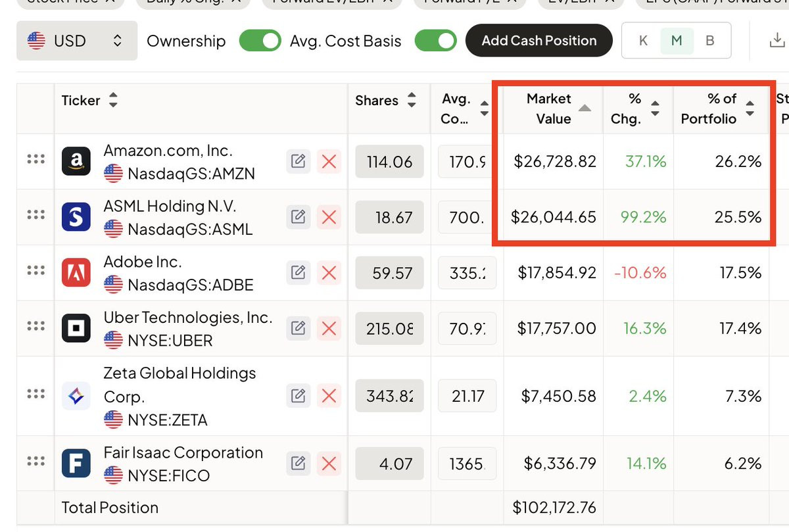The height and width of the screenshot is (532, 789).
Task: Click NasdaqGS:ASML ticker text
Action: point(190,230)
